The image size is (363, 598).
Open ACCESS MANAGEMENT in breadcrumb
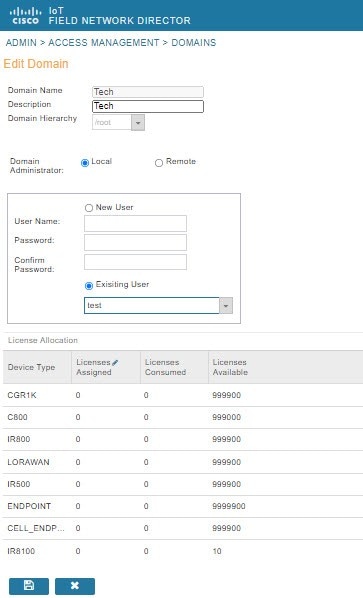(104, 43)
